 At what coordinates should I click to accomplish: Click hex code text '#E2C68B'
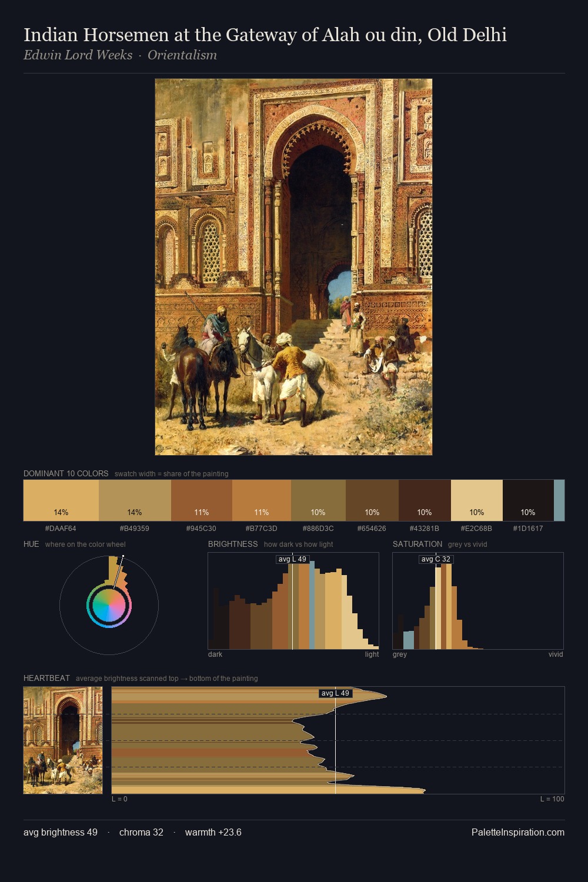pos(477,528)
